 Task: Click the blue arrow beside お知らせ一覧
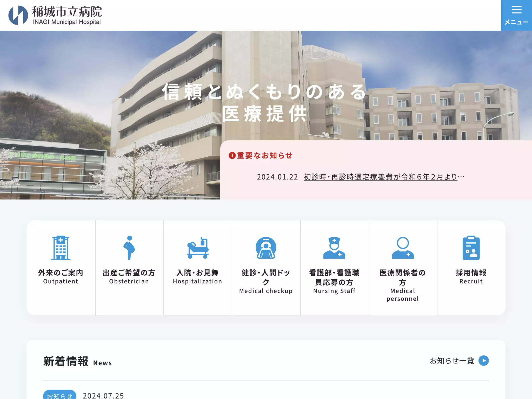click(x=484, y=361)
